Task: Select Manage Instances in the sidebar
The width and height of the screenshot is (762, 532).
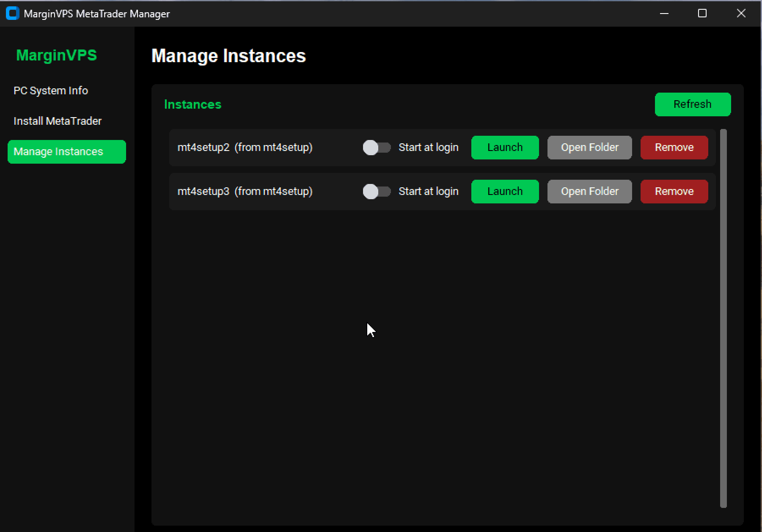Action: [x=67, y=152]
